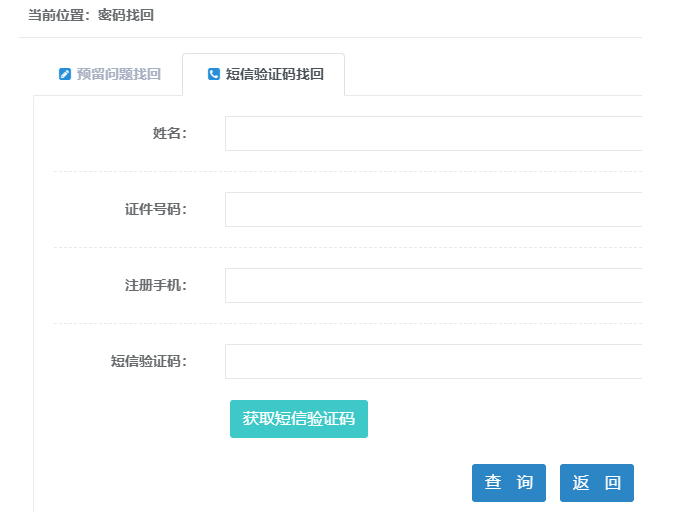Go back using the 返回 button
This screenshot has width=682, height=523.
[596, 483]
